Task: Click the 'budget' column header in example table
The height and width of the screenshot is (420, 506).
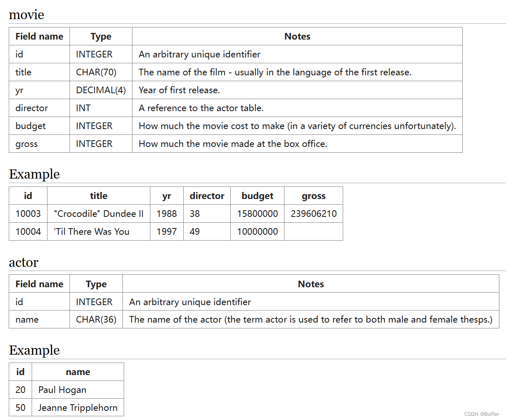Action: (x=257, y=196)
